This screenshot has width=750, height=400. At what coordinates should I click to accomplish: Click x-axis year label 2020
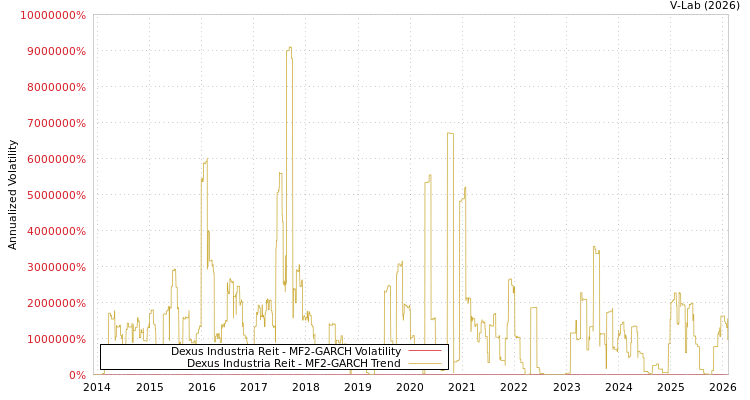[x=410, y=387]
